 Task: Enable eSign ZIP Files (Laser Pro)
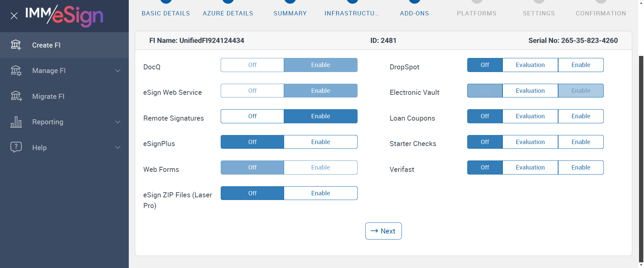pyautogui.click(x=321, y=193)
